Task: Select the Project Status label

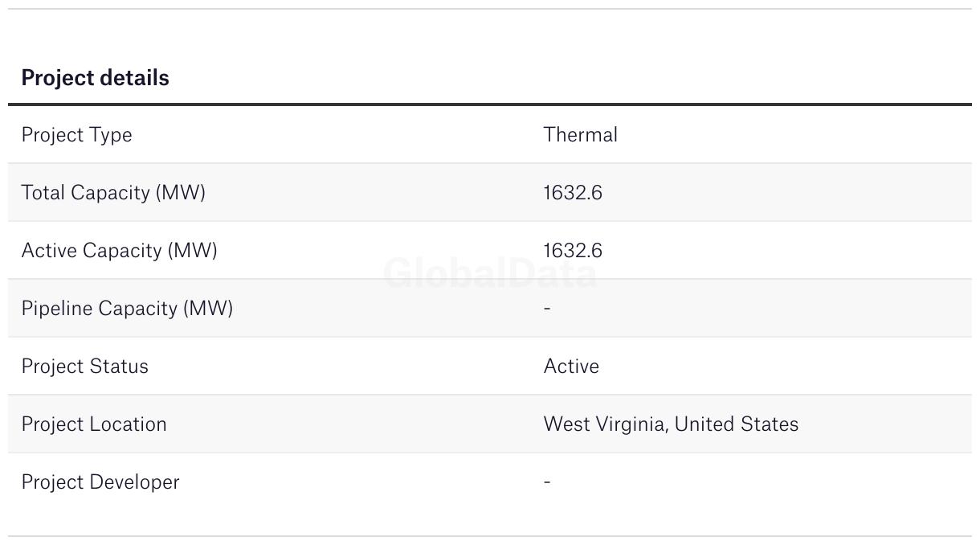Action: pos(84,367)
